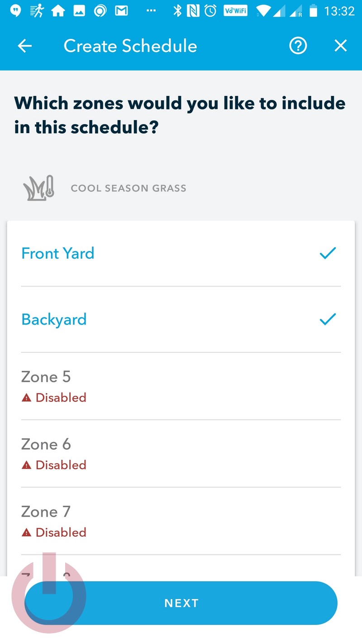Close the Create Schedule screen
This screenshot has height=644, width=362.
tap(340, 46)
